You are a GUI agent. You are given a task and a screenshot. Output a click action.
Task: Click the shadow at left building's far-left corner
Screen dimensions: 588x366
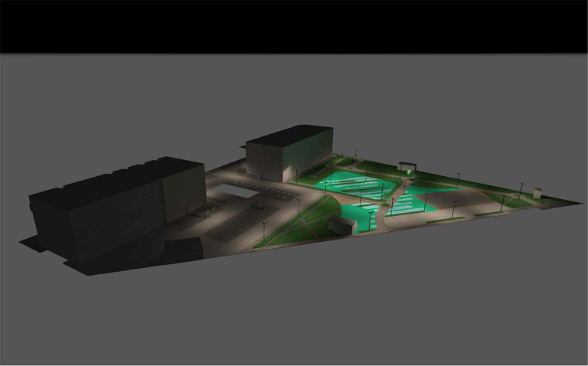coord(31,243)
